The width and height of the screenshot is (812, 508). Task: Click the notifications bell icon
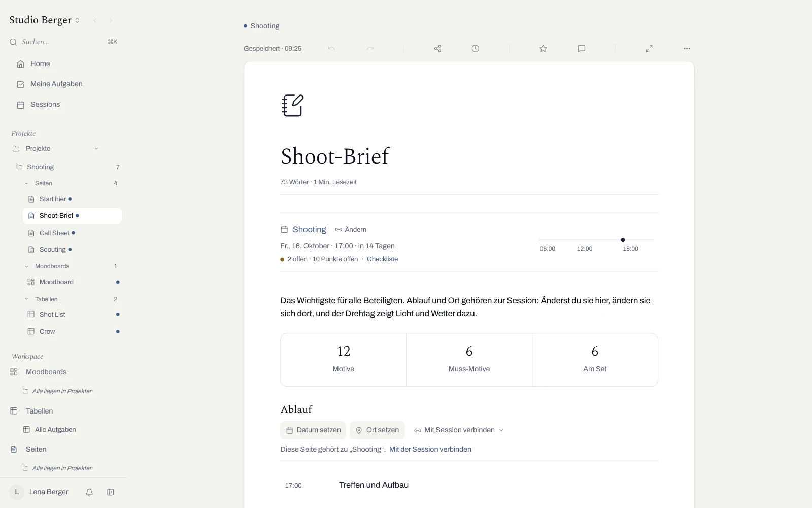[89, 492]
